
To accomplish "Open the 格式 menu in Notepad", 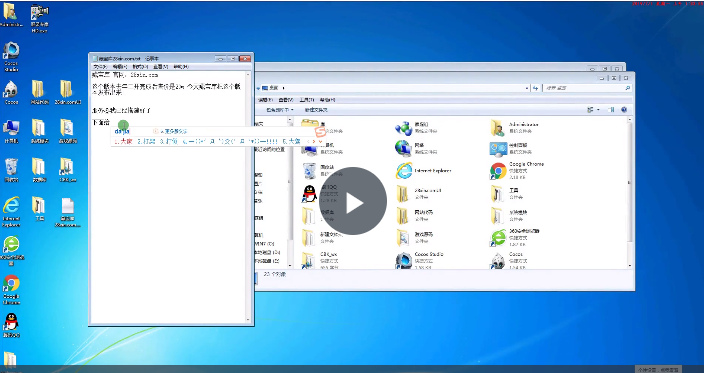I will [x=140, y=67].
